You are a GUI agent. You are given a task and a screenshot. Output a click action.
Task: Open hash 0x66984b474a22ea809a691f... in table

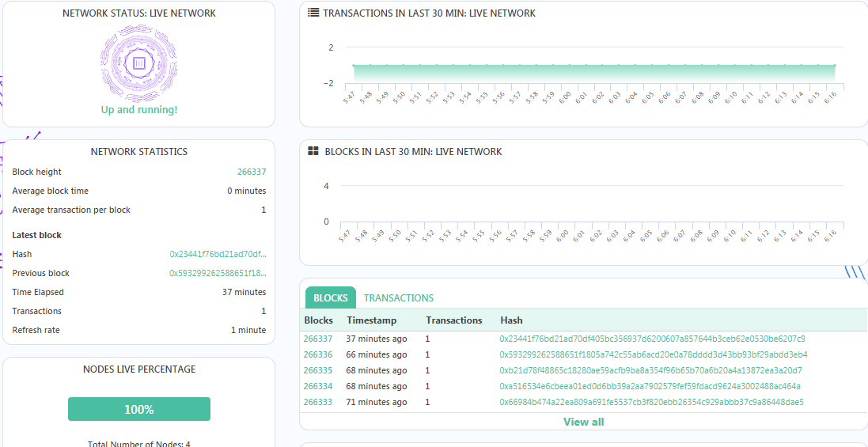(x=651, y=402)
